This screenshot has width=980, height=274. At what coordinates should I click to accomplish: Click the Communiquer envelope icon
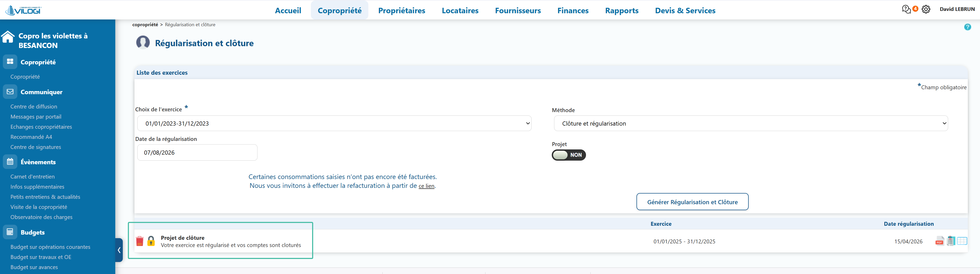tap(10, 91)
